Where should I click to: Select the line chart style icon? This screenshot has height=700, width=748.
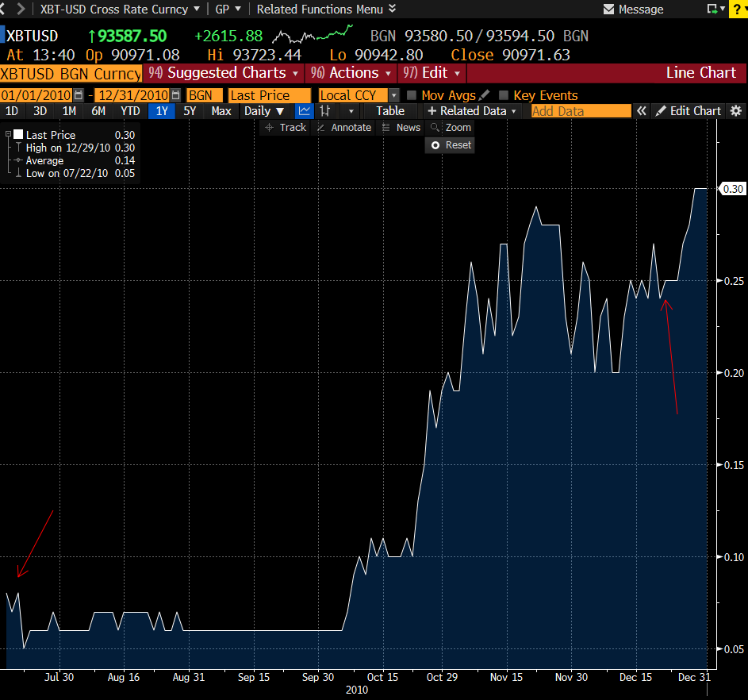pyautogui.click(x=304, y=111)
